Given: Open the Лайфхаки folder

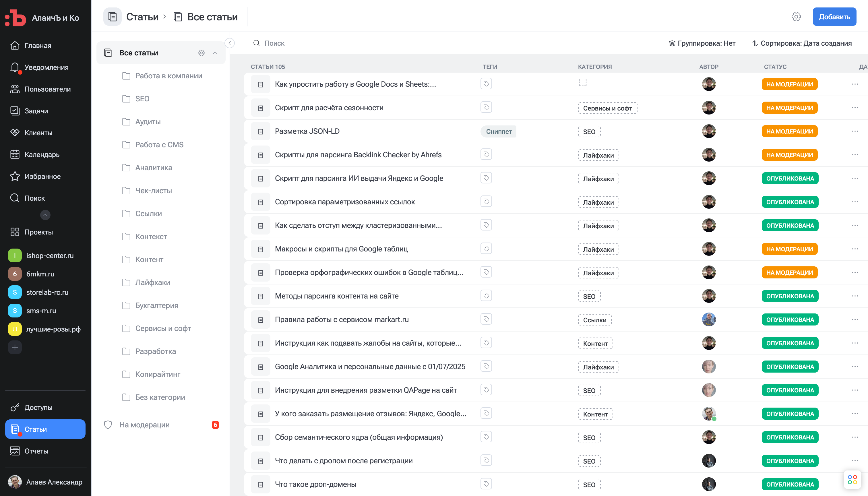Looking at the screenshot, I should click(x=152, y=282).
